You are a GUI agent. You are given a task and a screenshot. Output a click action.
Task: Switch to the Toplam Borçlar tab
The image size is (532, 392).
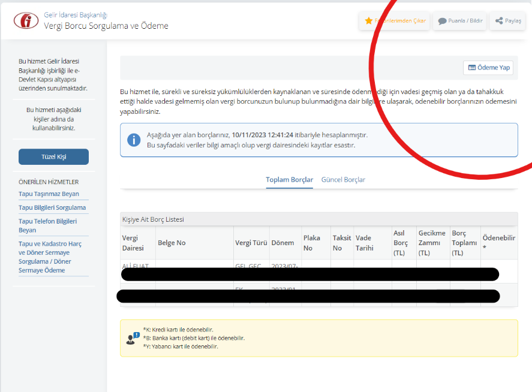point(289,180)
